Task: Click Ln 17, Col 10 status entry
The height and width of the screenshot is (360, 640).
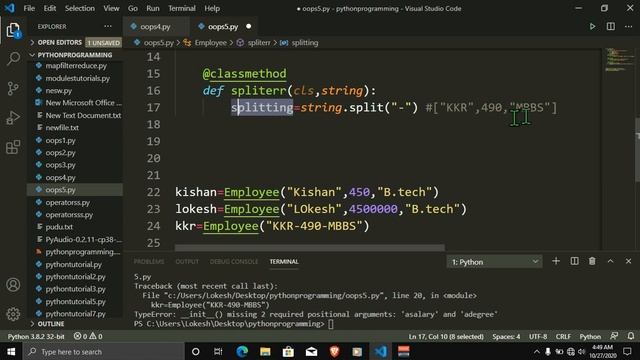Action: click(446, 336)
